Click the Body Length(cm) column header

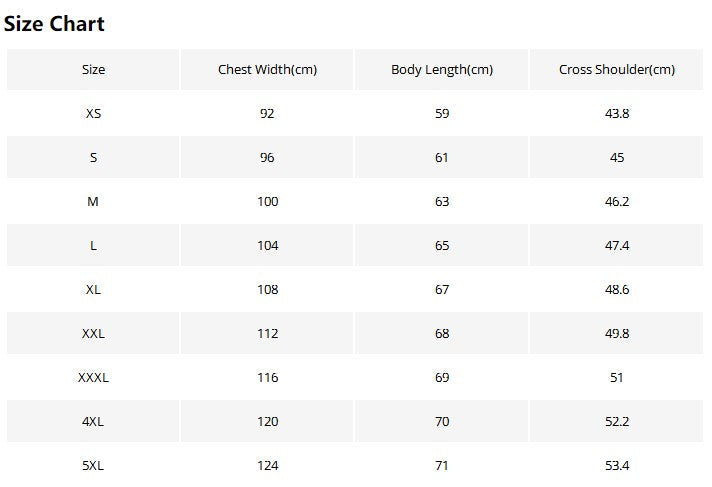442,70
